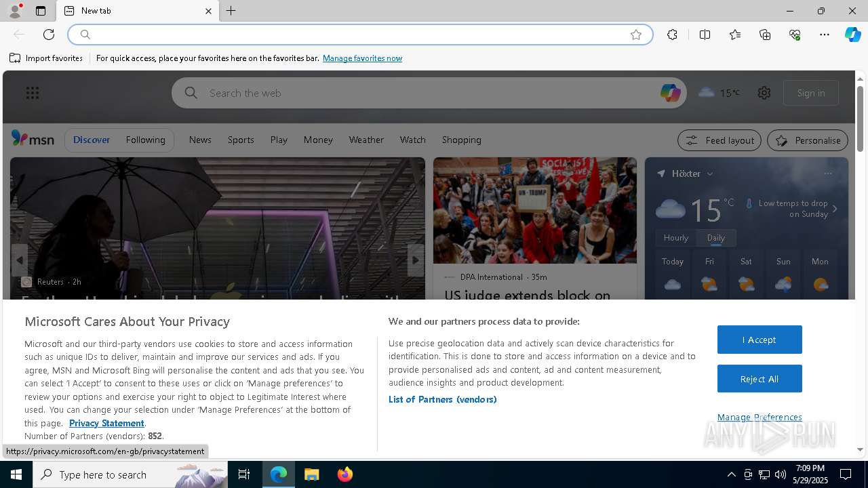Image resolution: width=868 pixels, height=488 pixels.
Task: Open the Watch menu item
Action: pos(412,140)
